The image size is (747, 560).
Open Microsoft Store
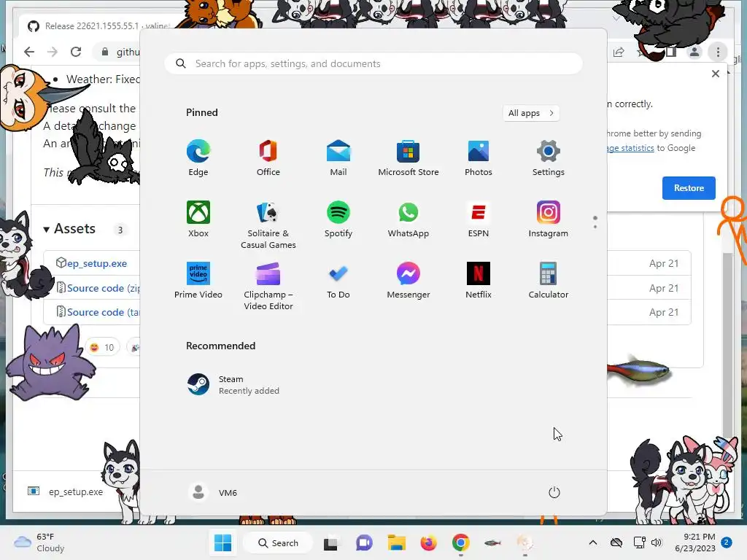(x=409, y=158)
